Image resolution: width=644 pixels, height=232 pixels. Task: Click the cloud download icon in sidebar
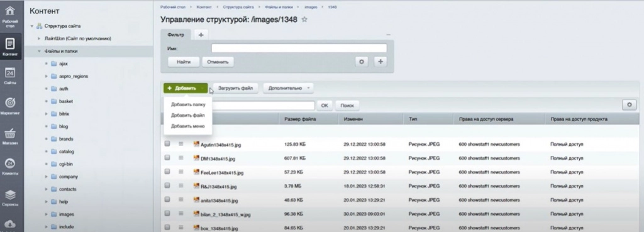tap(10, 224)
